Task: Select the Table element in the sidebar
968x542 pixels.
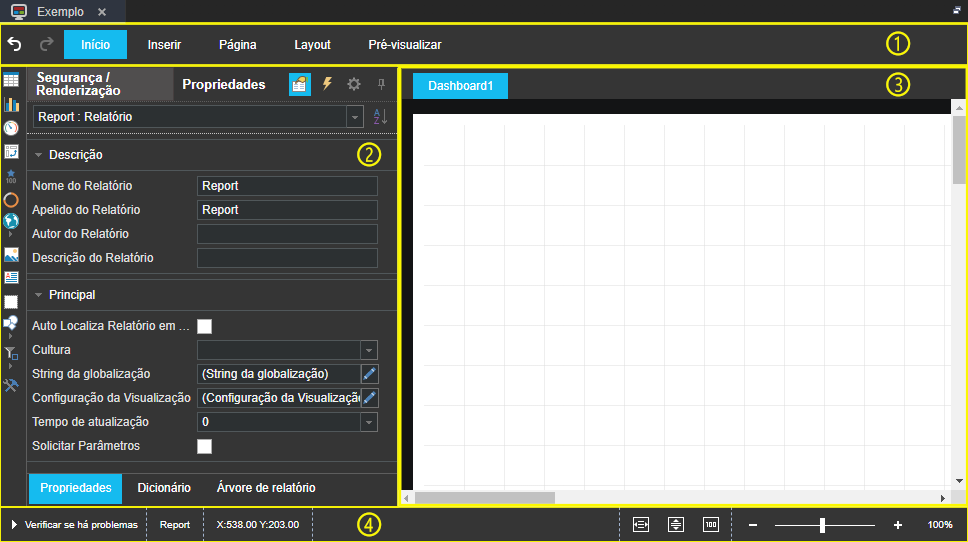Action: (x=11, y=80)
